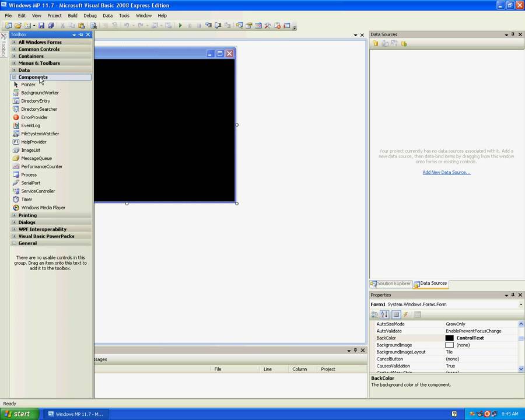The width and height of the screenshot is (525, 420).
Task: Open the File menu
Action: click(8, 15)
